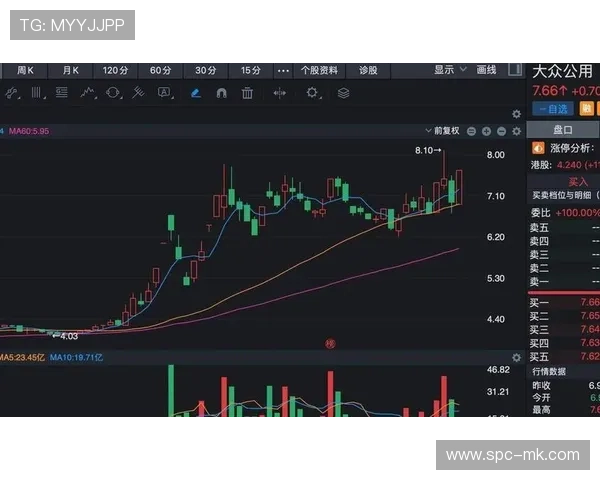This screenshot has height=480, width=600.
Task: Click the 昨收 previous close row
Action: click(564, 386)
